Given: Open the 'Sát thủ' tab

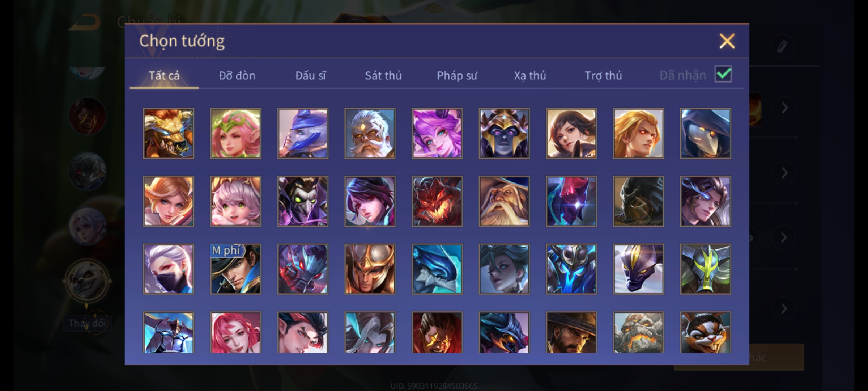Looking at the screenshot, I should pos(383,75).
